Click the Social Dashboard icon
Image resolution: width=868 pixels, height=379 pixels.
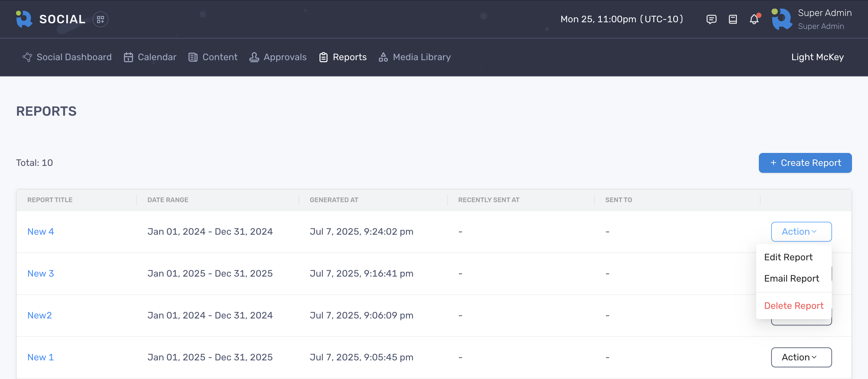pos(27,57)
